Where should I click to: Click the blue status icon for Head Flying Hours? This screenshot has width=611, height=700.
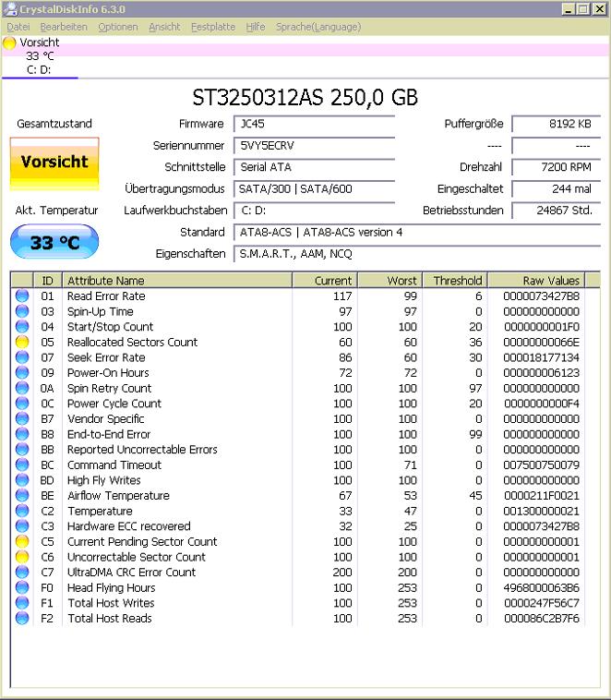22,587
